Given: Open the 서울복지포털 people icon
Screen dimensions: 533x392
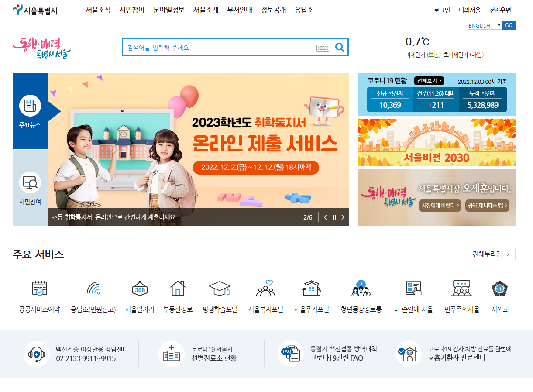Looking at the screenshot, I should 266,289.
